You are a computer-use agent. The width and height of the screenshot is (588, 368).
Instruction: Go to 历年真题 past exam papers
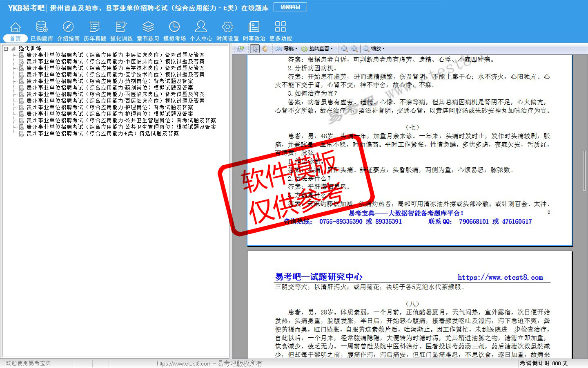(95, 31)
